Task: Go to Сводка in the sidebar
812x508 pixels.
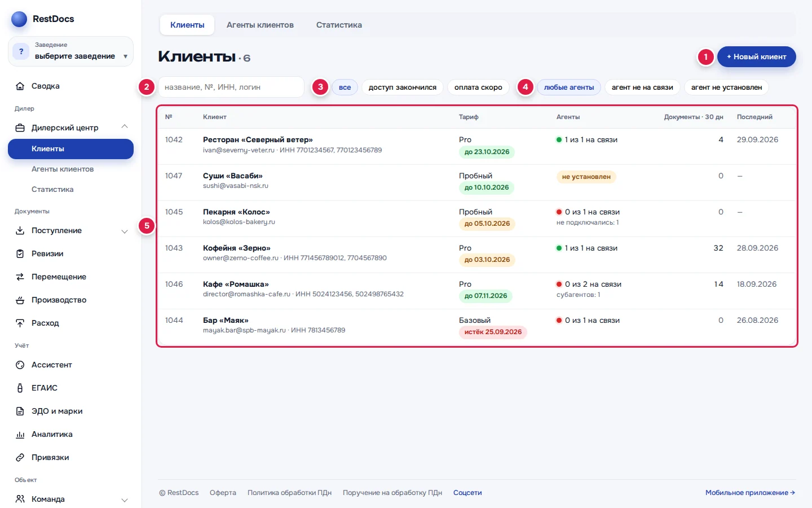Action: (x=70, y=86)
